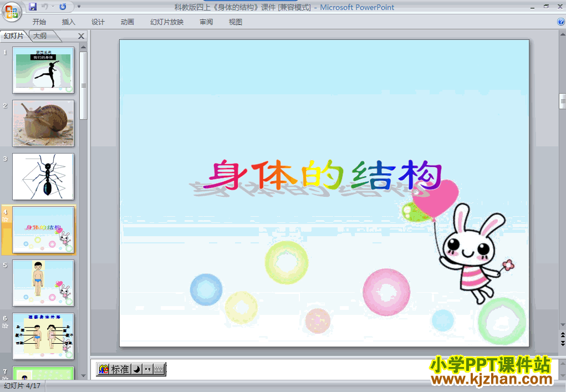The height and width of the screenshot is (392, 566).
Task: Toggle the Chinese punctuation icon on IME bar
Action: (x=147, y=369)
